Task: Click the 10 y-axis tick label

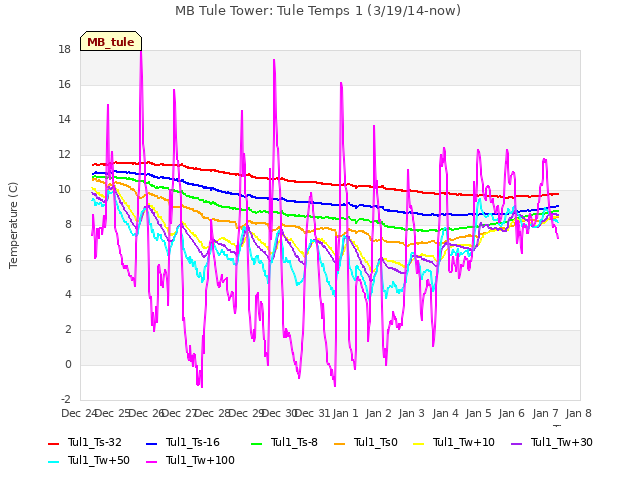Action: [65, 190]
